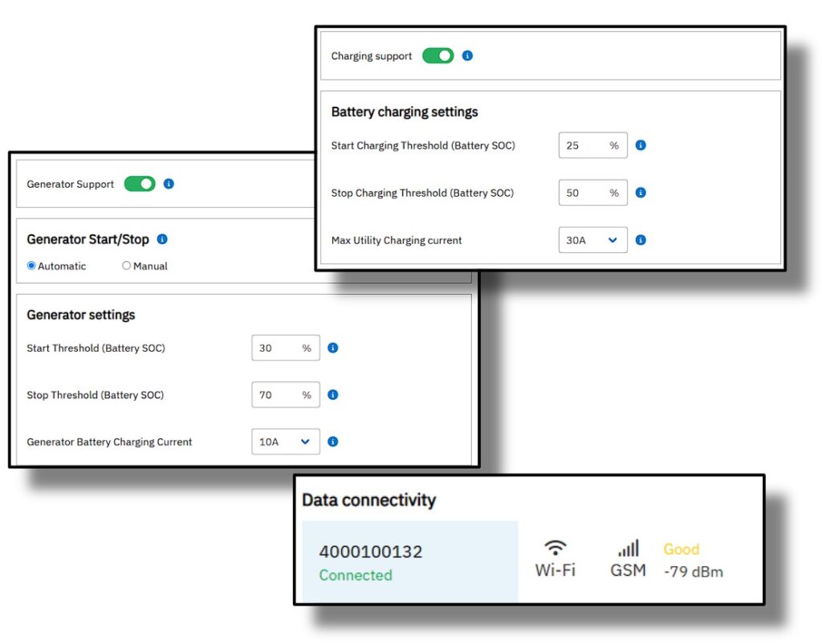The image size is (822, 644).
Task: Expand the Generator Battery Charging Current dropdown
Action: pos(285,442)
